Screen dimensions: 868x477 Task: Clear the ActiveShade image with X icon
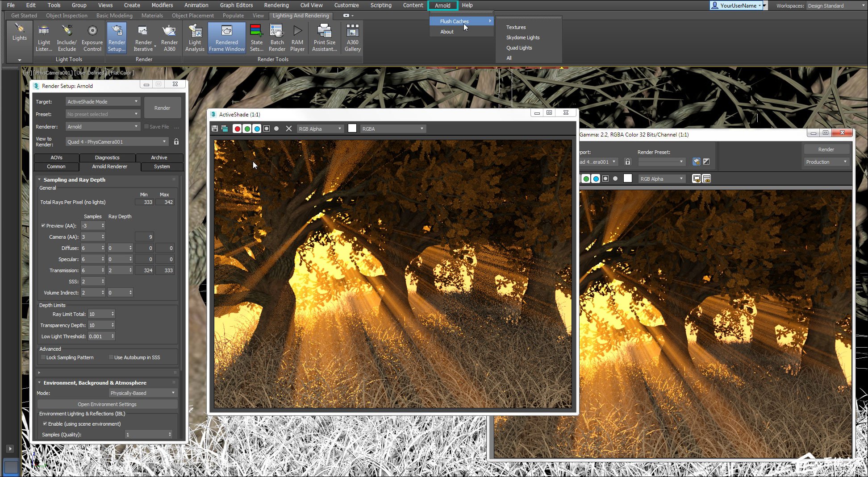pyautogui.click(x=289, y=129)
